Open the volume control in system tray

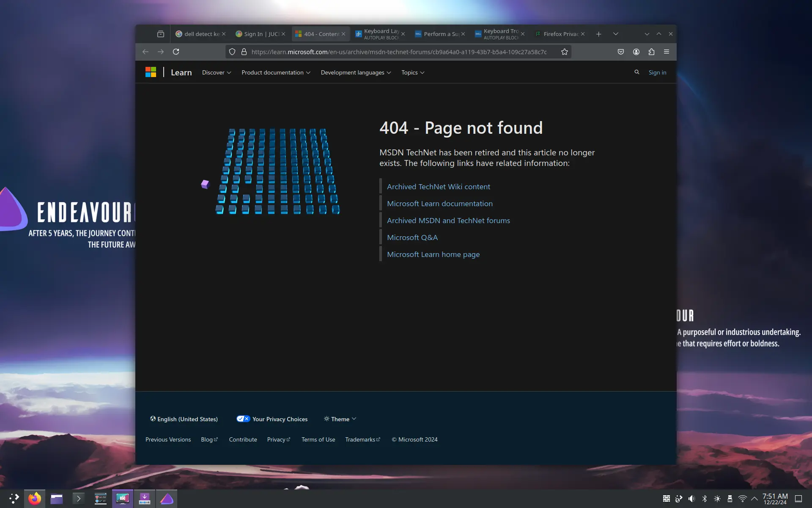691,499
